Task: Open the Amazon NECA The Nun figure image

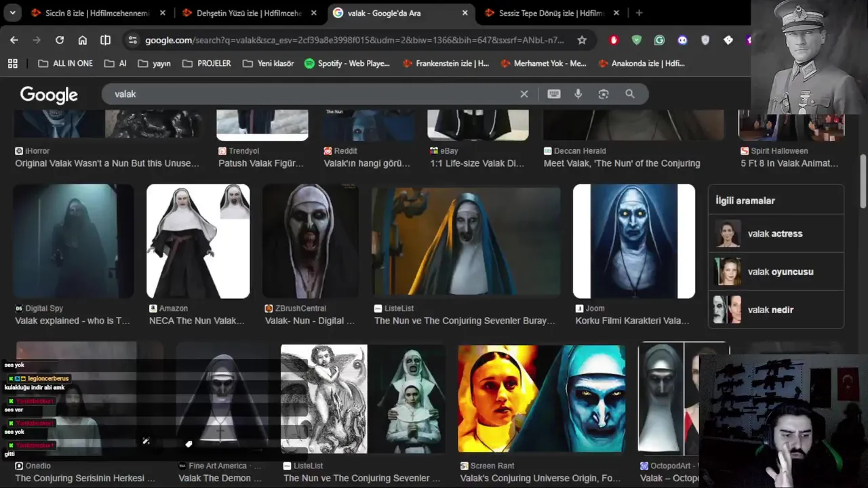Action: pos(198,241)
